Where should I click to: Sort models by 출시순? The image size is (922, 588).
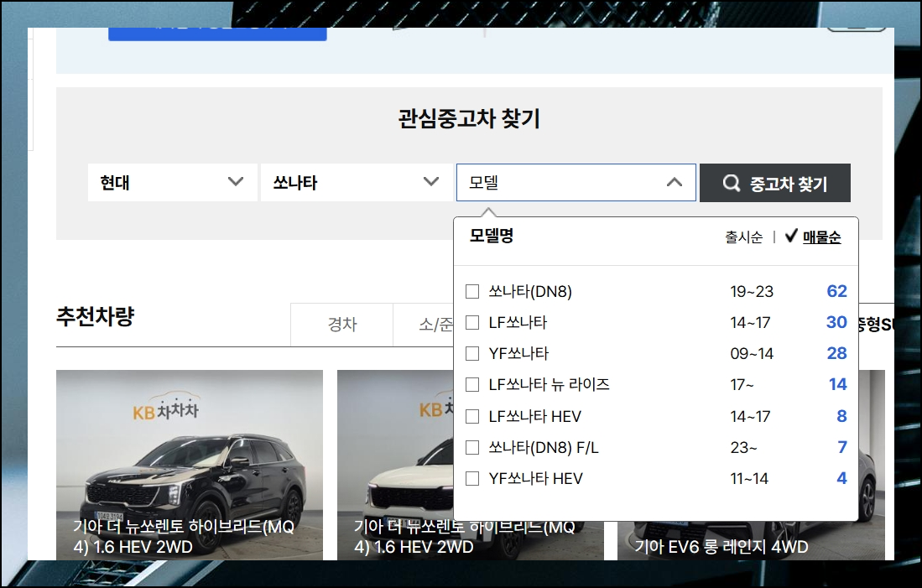pos(743,237)
